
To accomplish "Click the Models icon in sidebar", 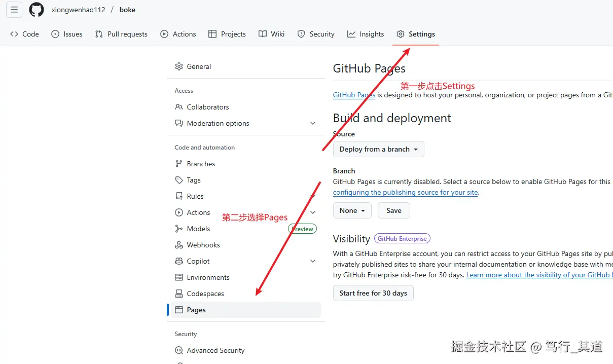I will (179, 229).
